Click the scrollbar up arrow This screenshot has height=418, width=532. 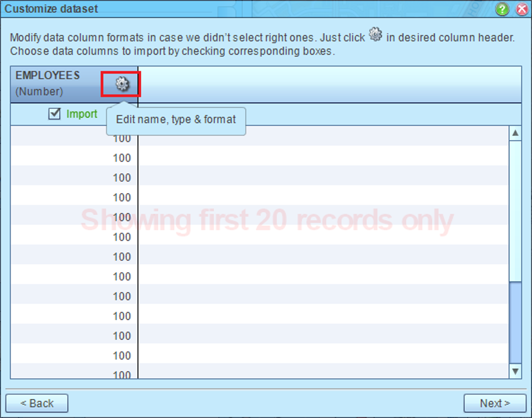tap(515, 133)
